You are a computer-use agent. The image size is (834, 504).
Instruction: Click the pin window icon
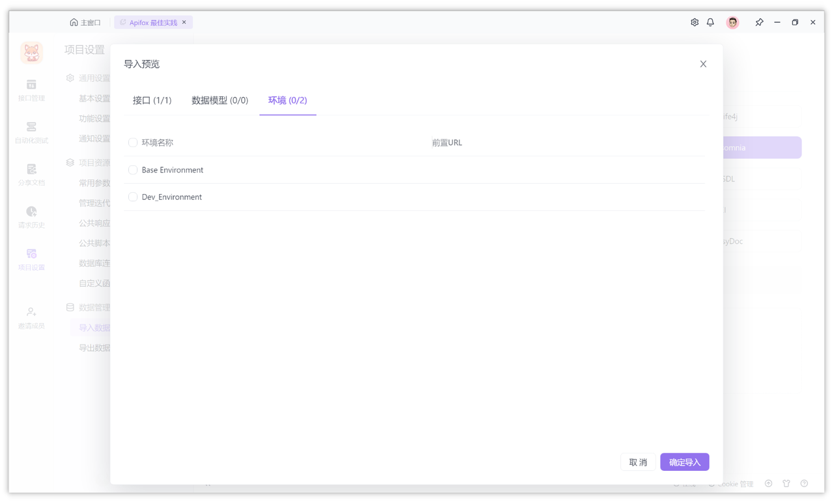(759, 22)
